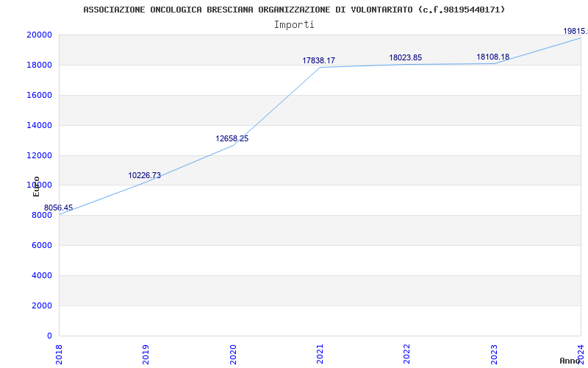Click y-axis tick 4000
This screenshot has height=368, width=588.
[x=42, y=275]
